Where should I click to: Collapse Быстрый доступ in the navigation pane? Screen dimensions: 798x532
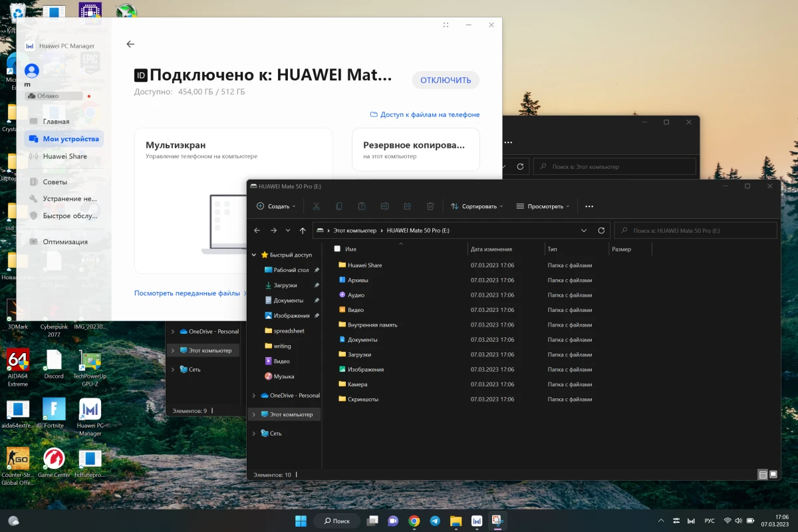coord(254,255)
